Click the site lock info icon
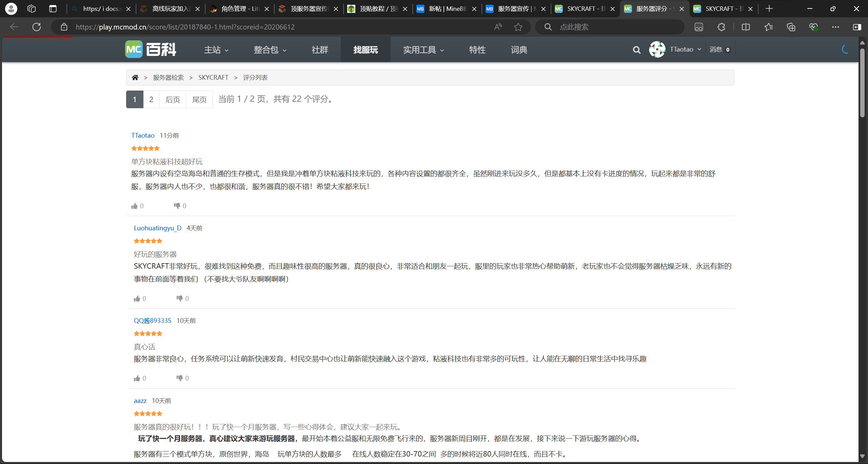868x464 pixels. tap(64, 27)
